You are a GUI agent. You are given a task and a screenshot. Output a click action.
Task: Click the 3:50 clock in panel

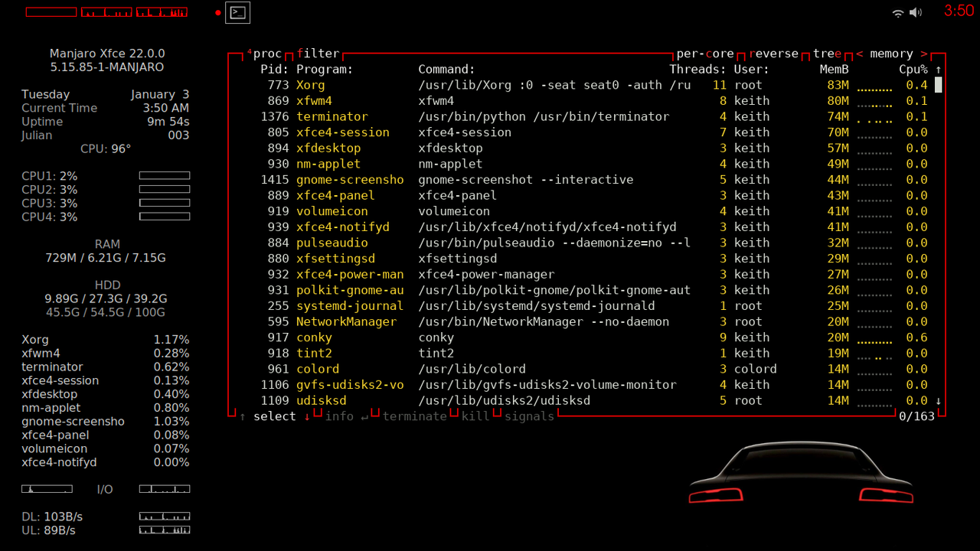tap(959, 11)
